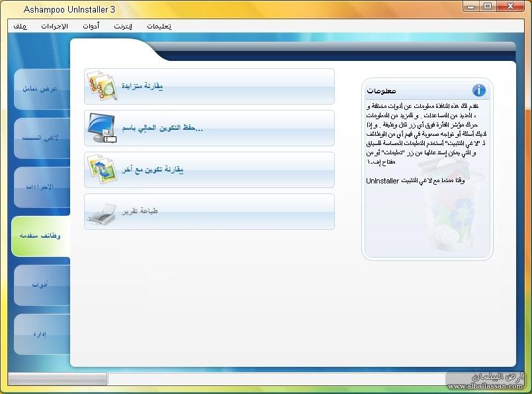
Task: Maximize the Ashampoo UnInstaller window
Action: click(x=488, y=7)
